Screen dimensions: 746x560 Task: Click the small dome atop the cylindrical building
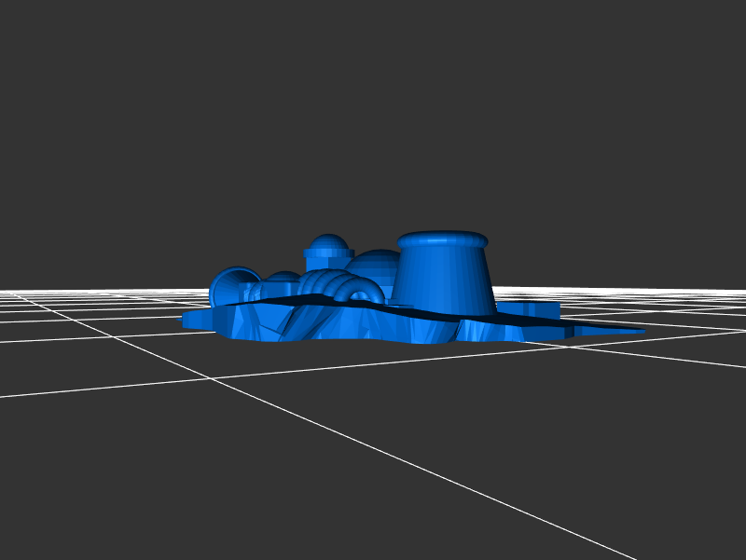point(328,243)
